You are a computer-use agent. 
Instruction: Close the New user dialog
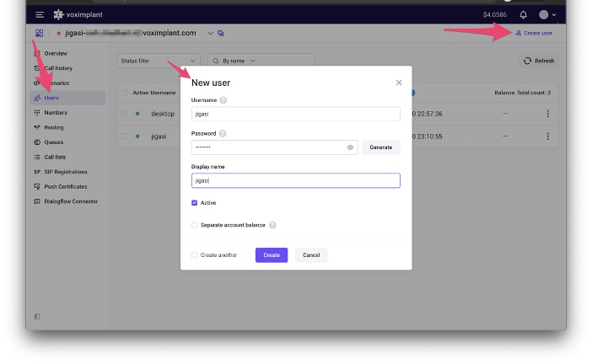tap(399, 83)
